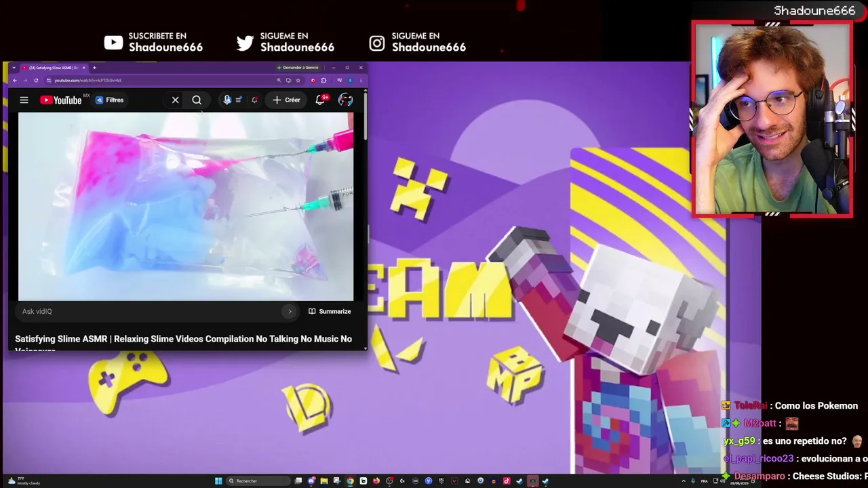Open Chrome tab search dropdown arrow

point(14,68)
